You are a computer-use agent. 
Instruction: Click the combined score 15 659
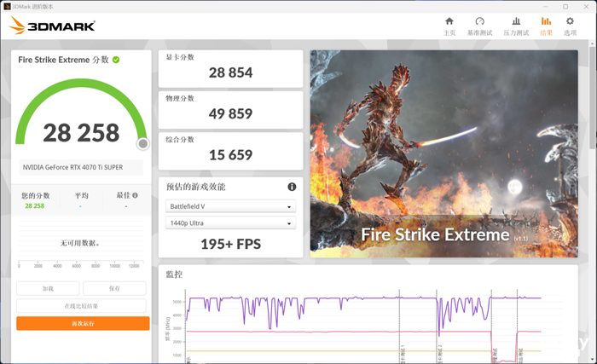click(x=231, y=154)
